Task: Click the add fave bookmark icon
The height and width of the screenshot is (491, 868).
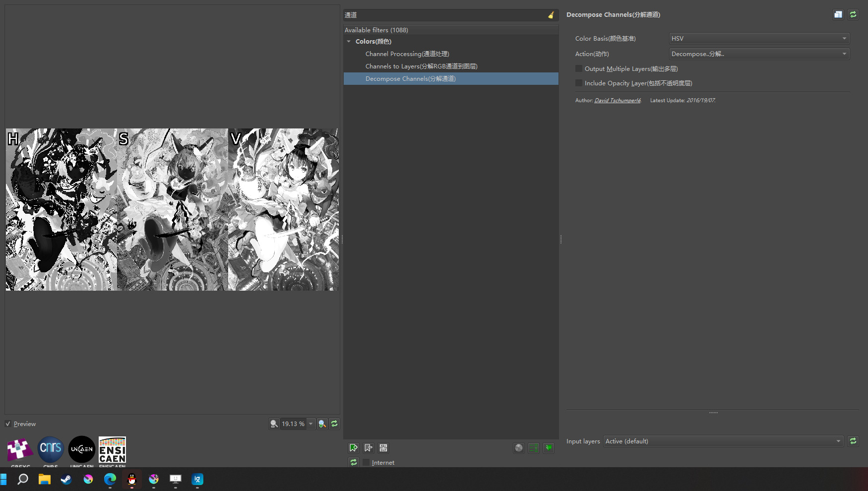Action: pos(353,448)
